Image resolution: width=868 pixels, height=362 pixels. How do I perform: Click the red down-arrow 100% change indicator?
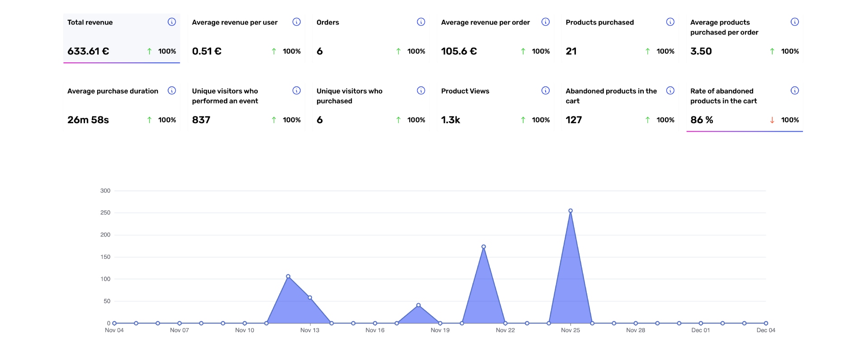[784, 120]
